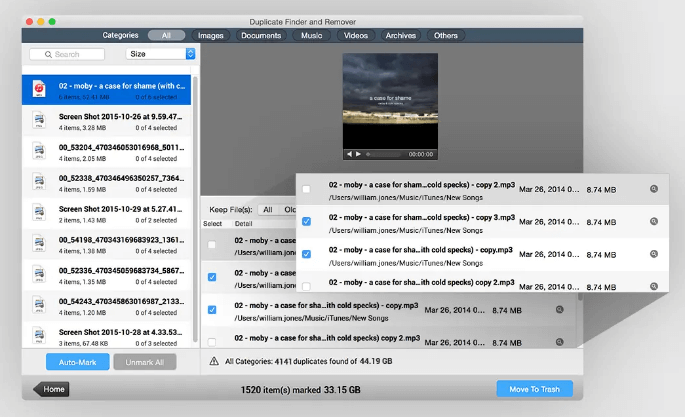Click magnifier icon of bottom main list row
This screenshot has width=685, height=417.
(x=559, y=342)
